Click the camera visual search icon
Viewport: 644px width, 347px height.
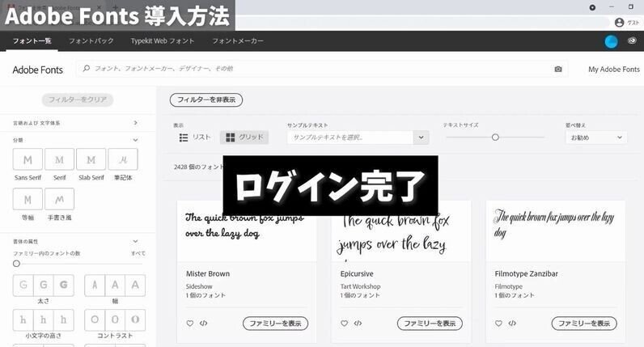pos(558,69)
